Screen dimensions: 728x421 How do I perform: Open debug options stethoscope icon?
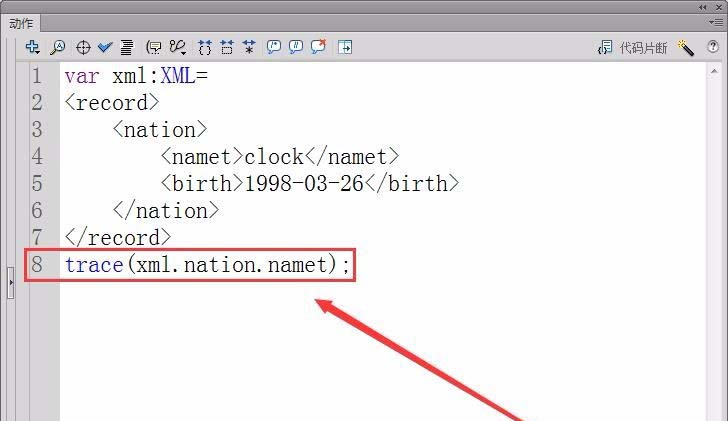point(178,47)
